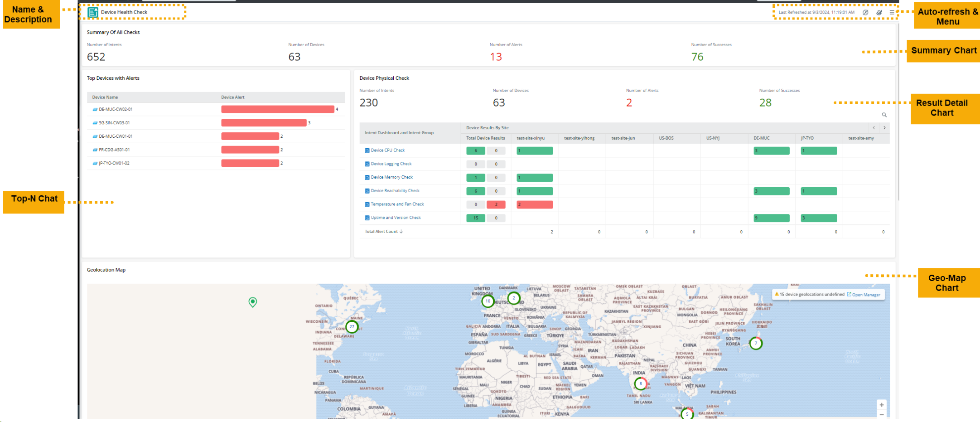The image size is (980, 422).
Task: Toggle the crossed-out eye visibility icon
Action: pos(879,13)
